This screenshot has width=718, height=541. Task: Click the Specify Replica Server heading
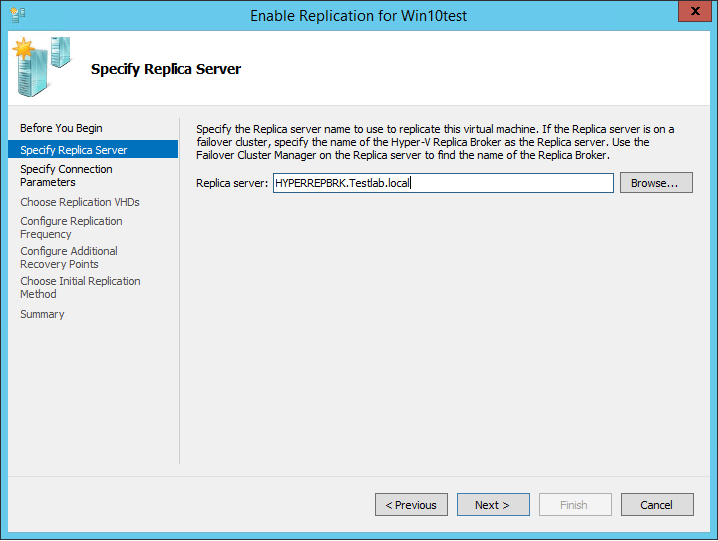166,69
